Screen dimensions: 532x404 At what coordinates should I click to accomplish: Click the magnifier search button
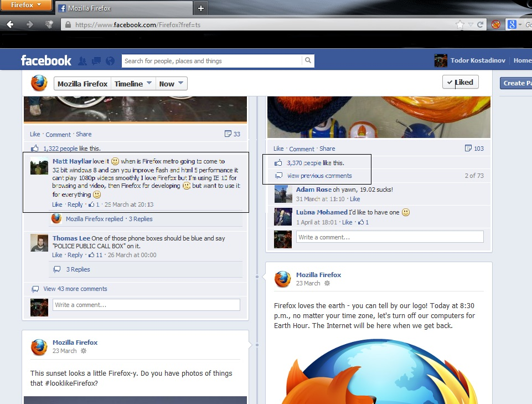tap(308, 60)
